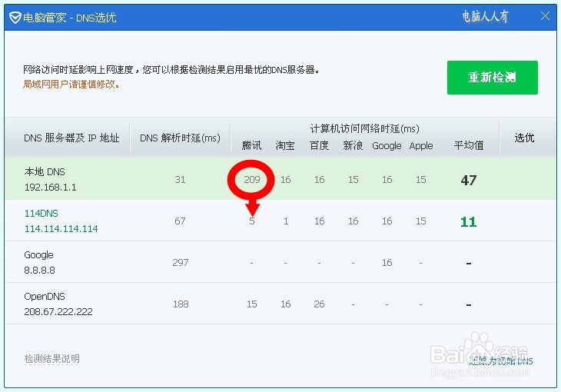Click the 腾讯 column header
Viewport: 561px width, 392px height.
point(251,146)
